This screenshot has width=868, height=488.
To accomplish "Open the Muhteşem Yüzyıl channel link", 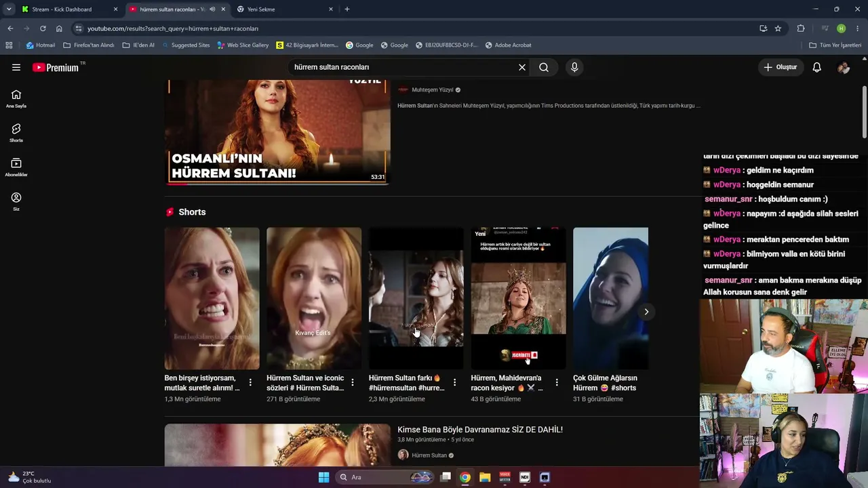I will coord(432,89).
